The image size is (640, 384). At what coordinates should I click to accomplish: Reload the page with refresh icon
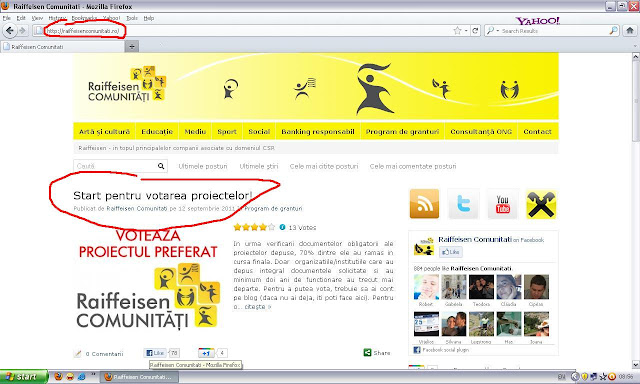click(475, 31)
